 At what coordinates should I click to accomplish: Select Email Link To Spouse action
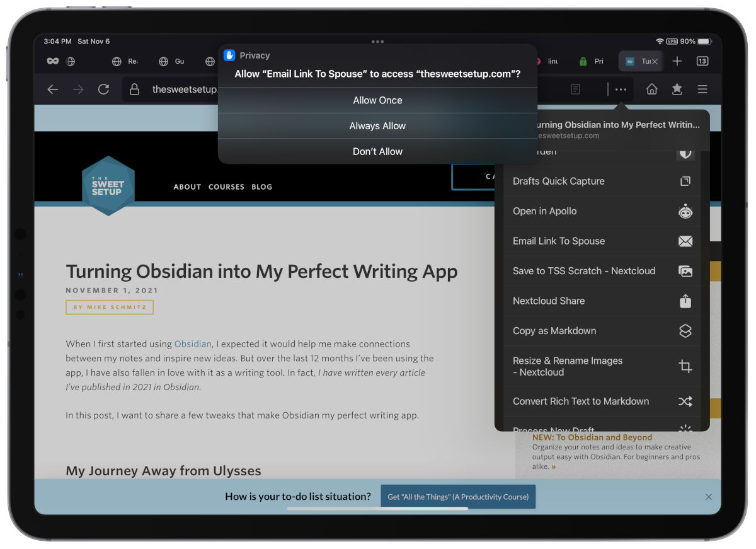(x=602, y=241)
